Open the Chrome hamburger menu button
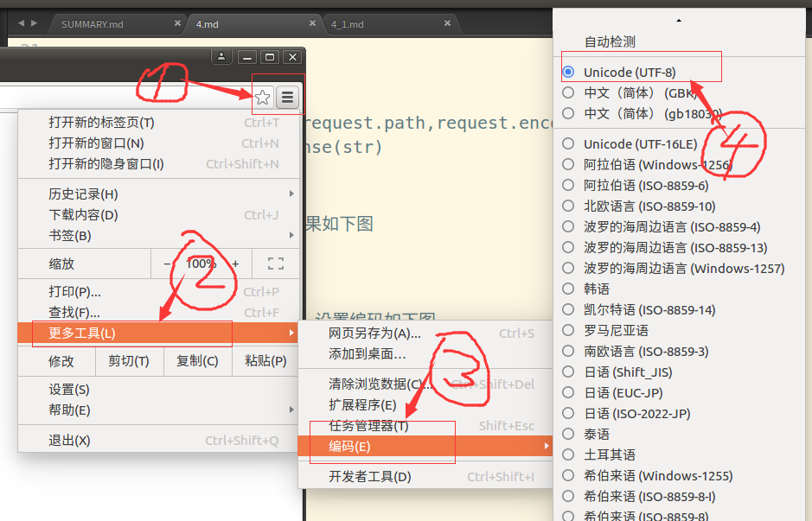Viewport: 812px width, 521px height. pos(288,98)
